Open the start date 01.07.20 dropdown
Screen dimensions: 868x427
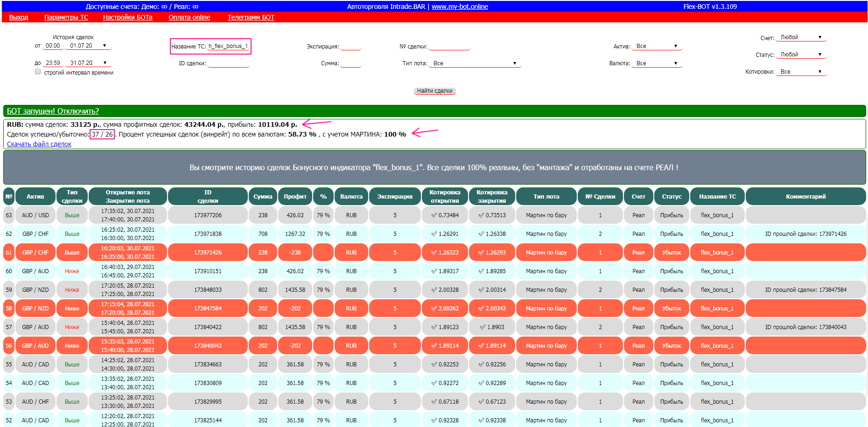[x=88, y=46]
